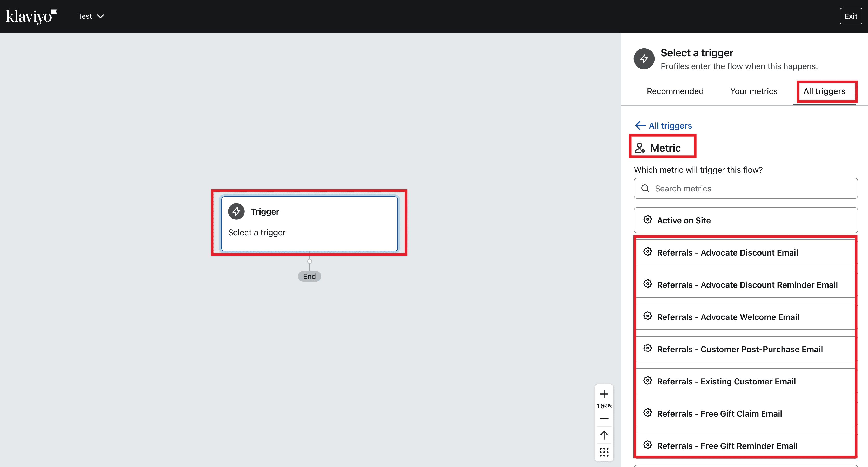
Task: Click the magnifier icon in metrics search
Action: (x=645, y=188)
